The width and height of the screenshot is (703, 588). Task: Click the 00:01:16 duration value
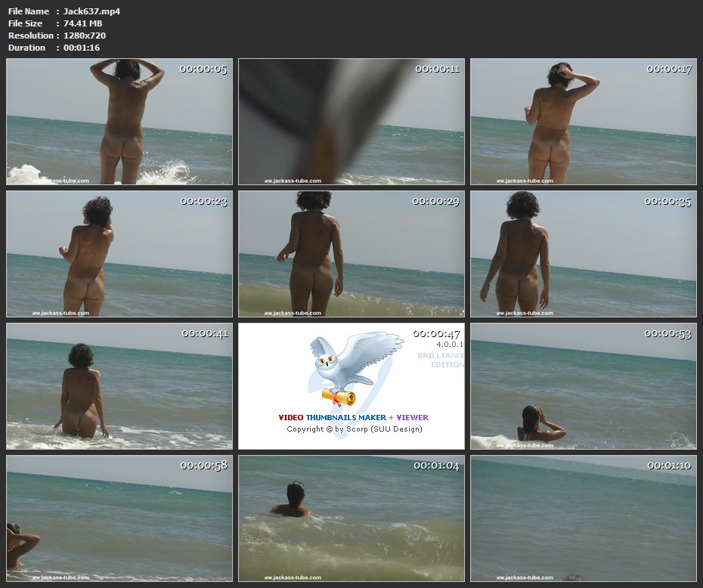click(82, 48)
